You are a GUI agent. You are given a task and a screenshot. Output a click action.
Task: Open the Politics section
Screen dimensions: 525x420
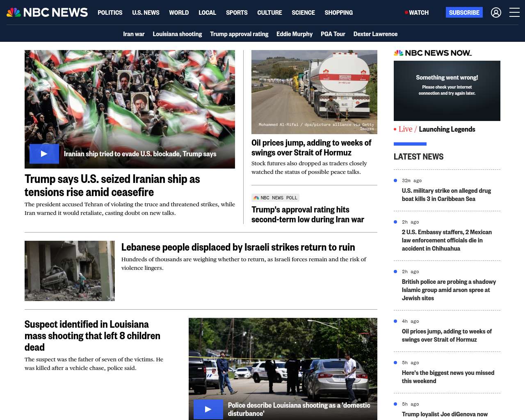point(110,13)
